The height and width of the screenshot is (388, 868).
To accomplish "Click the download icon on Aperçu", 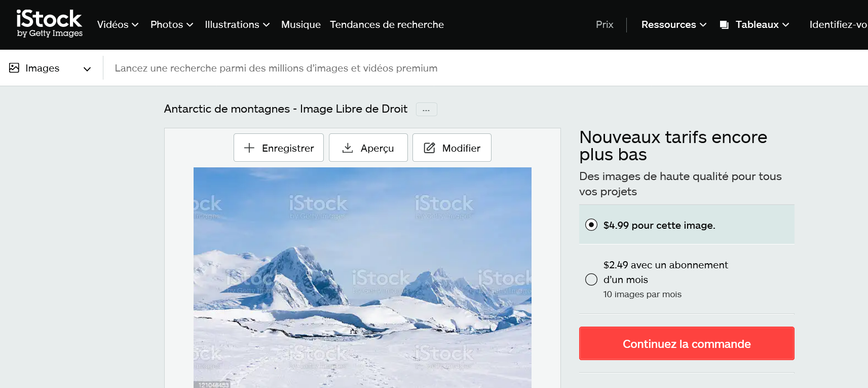I will click(x=348, y=148).
